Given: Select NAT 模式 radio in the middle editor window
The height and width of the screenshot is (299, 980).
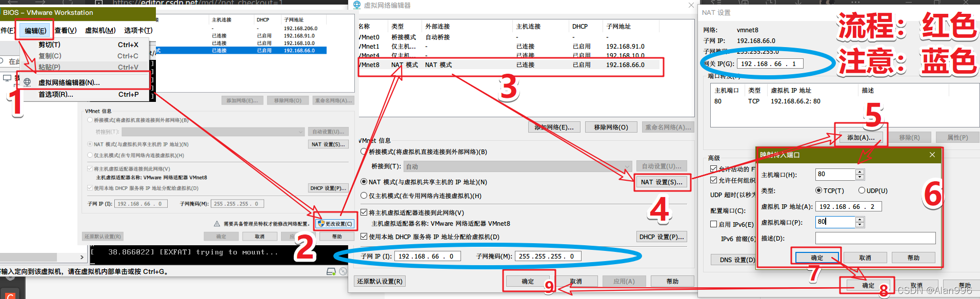Looking at the screenshot, I should coord(364,182).
